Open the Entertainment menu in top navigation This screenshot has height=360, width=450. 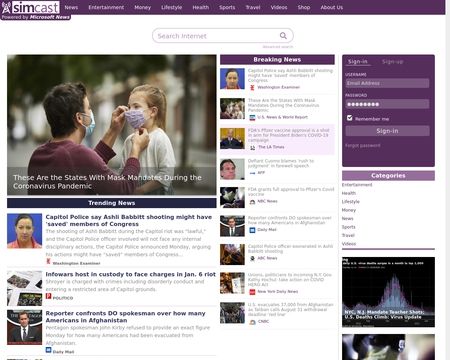pyautogui.click(x=106, y=7)
